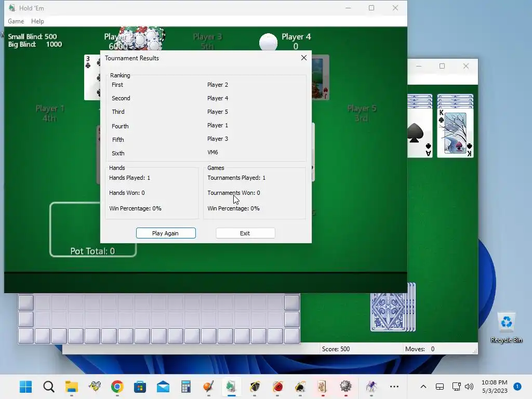Click 'Player 5' in Third ranking row
This screenshot has width=532, height=399.
pos(218,112)
